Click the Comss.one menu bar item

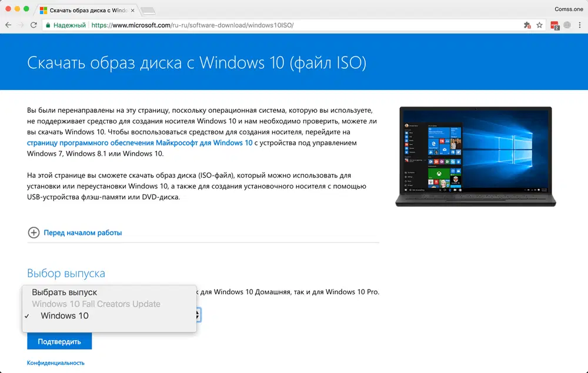point(568,9)
